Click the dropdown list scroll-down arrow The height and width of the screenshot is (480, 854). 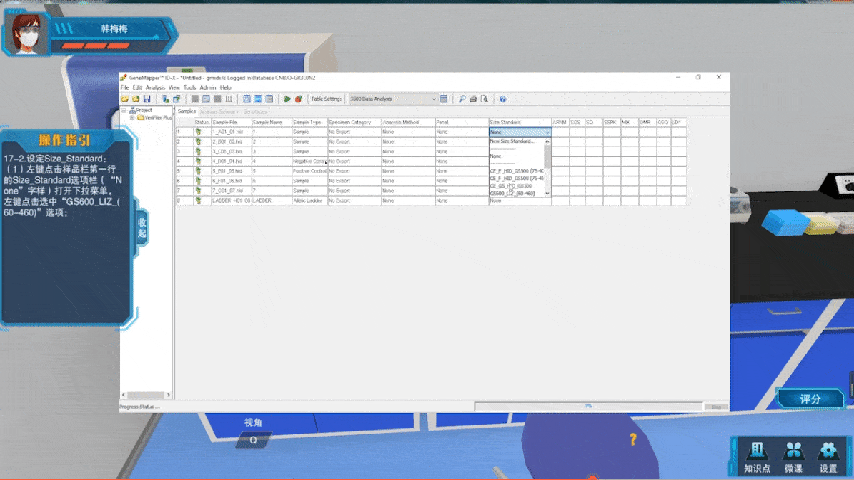(547, 193)
